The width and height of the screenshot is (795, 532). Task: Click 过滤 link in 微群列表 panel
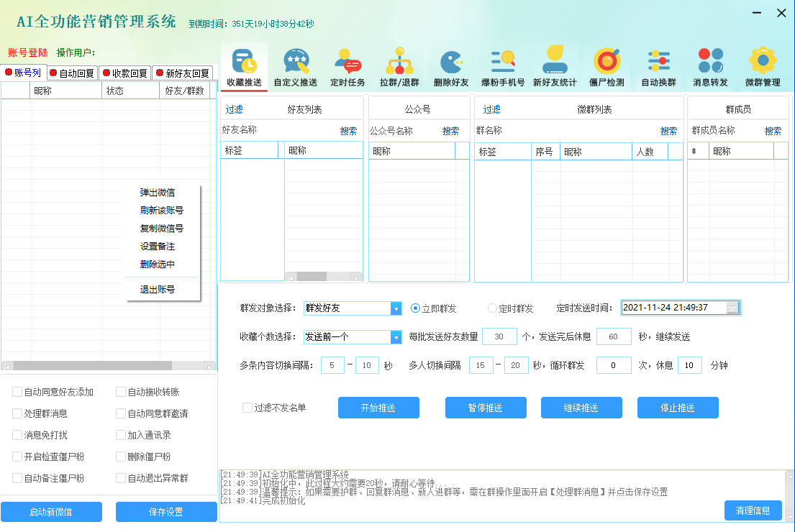click(492, 109)
